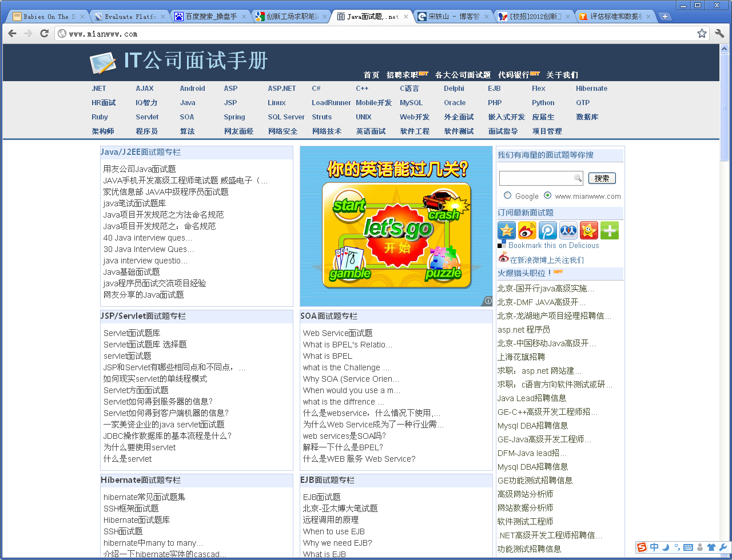Open IME settings wrench icon
The height and width of the screenshot is (560, 732).
point(723,547)
